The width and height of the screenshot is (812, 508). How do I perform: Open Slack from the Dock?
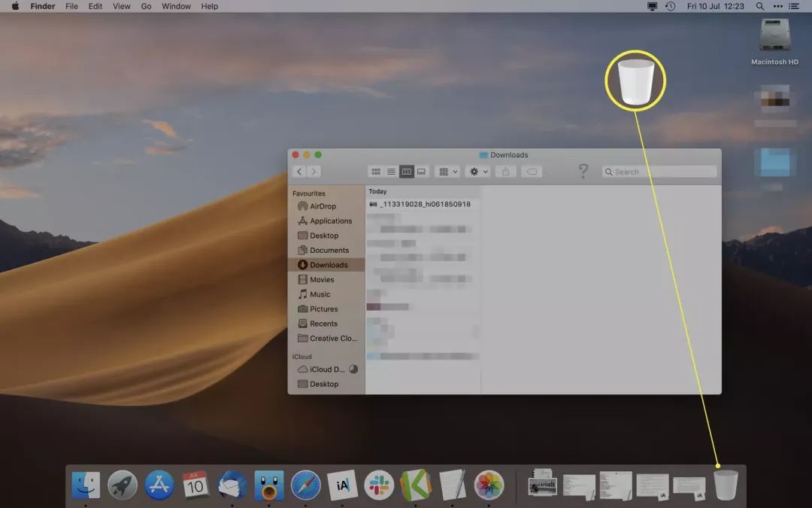point(379,485)
